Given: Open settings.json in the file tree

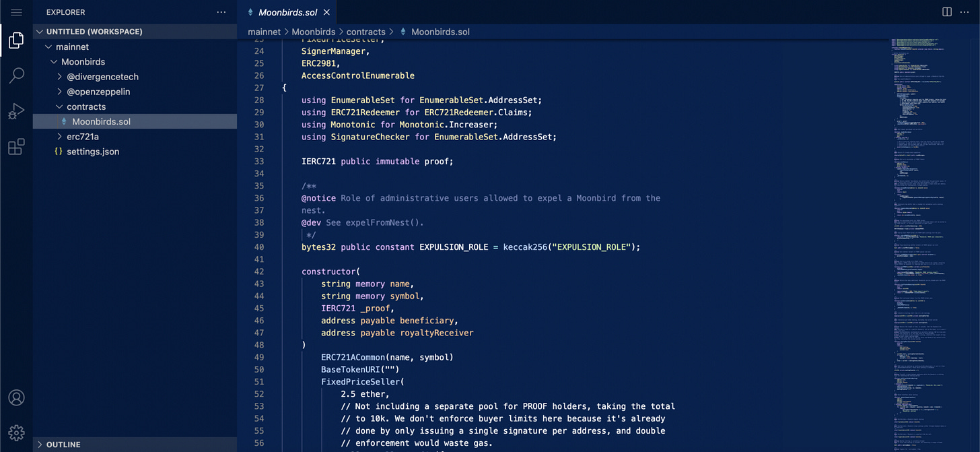Looking at the screenshot, I should 135,152.
